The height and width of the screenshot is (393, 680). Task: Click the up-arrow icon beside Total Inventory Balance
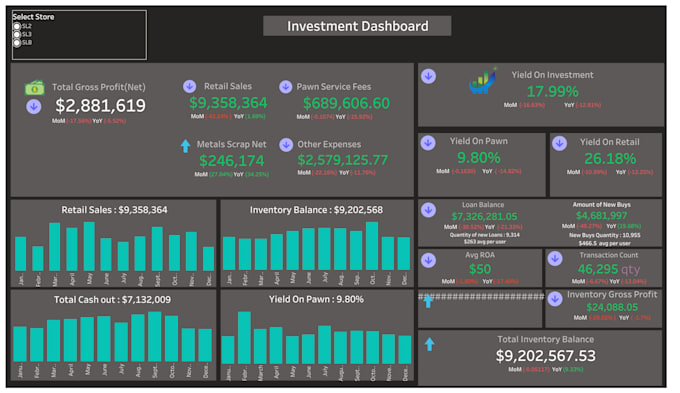click(x=429, y=344)
